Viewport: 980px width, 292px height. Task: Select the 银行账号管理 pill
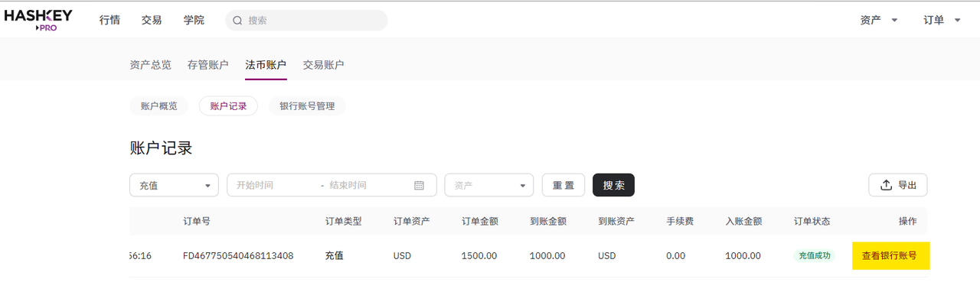307,106
